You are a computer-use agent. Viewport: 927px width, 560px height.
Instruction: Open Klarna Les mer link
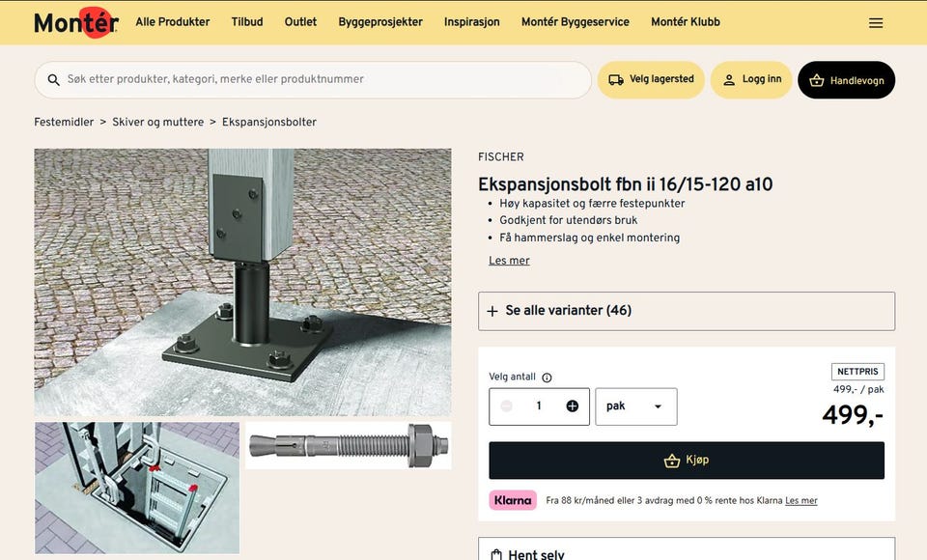(x=801, y=500)
